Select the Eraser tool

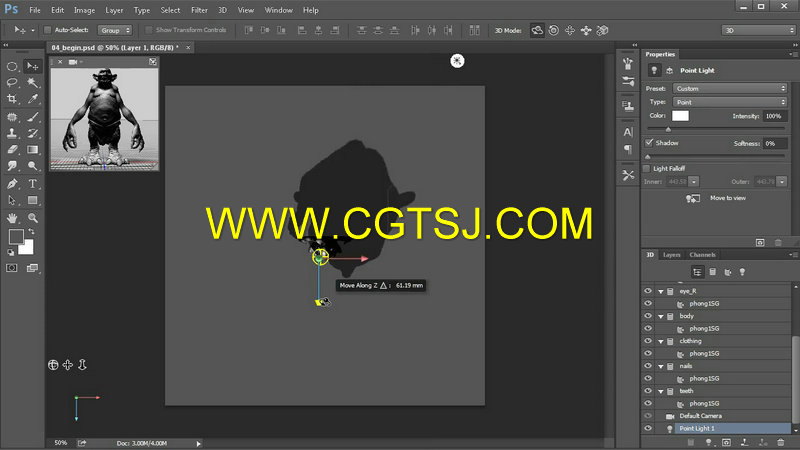12,150
